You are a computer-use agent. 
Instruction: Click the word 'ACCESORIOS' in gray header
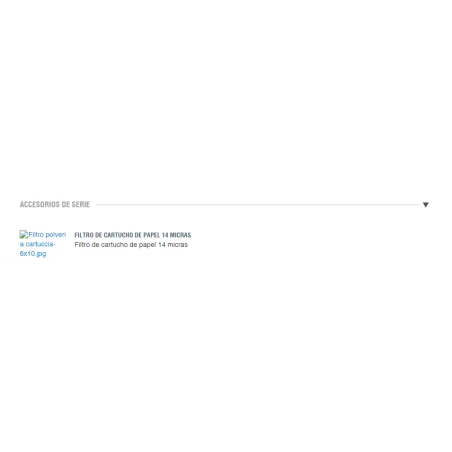[x=40, y=204]
